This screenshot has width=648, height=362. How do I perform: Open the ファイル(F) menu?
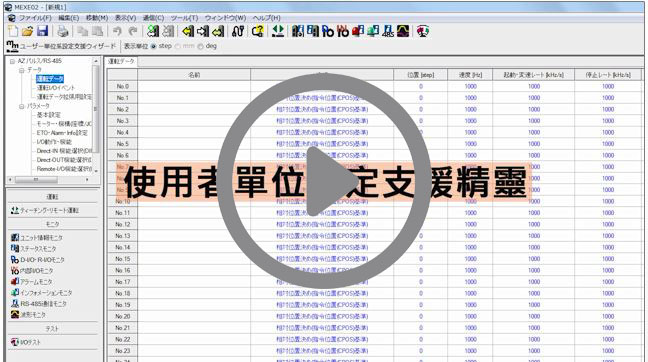coord(35,18)
